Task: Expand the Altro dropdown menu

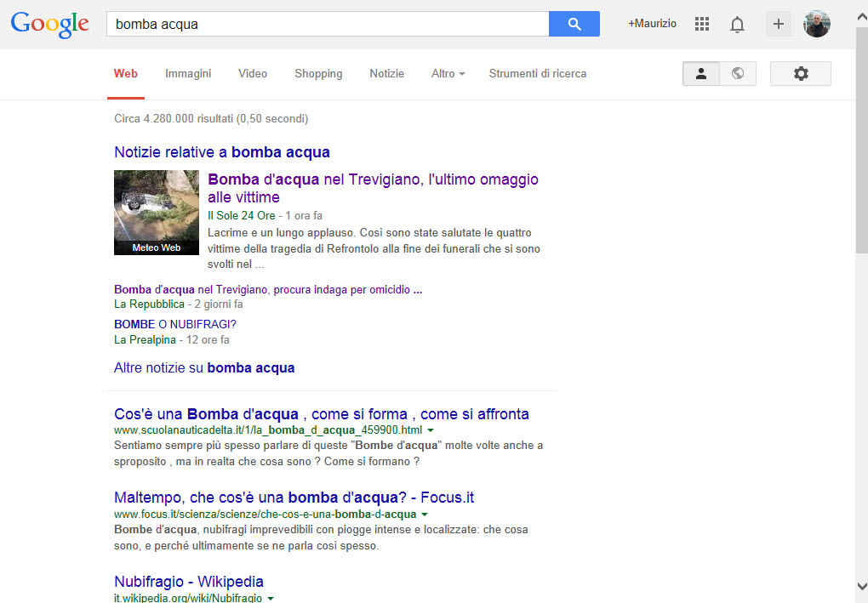Action: point(448,74)
